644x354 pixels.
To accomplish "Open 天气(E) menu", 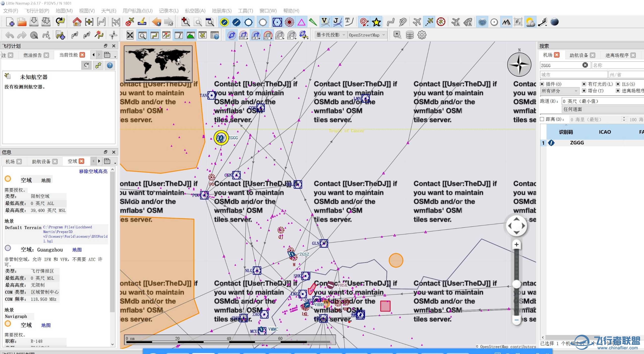I will [x=108, y=11].
